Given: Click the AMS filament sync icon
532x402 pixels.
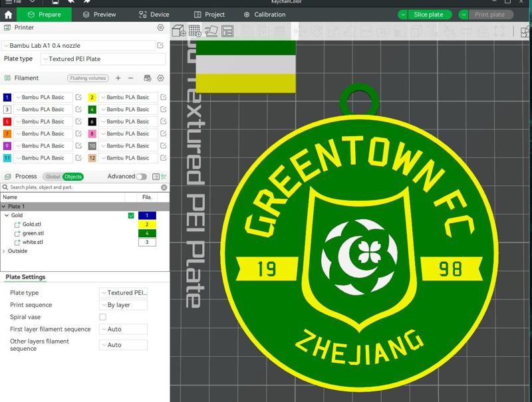Looking at the screenshot, I should [147, 78].
